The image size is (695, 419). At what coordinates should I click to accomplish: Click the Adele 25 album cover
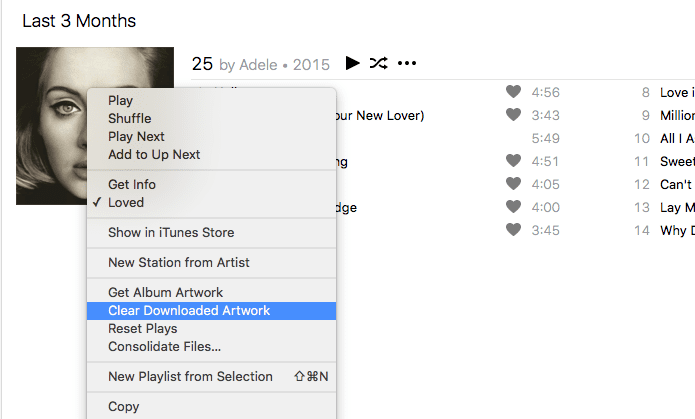[51, 126]
